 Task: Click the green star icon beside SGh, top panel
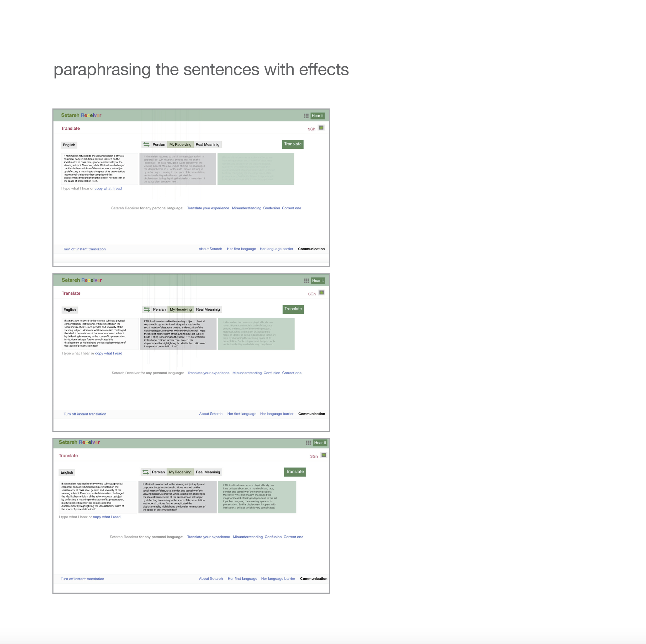pos(321,128)
